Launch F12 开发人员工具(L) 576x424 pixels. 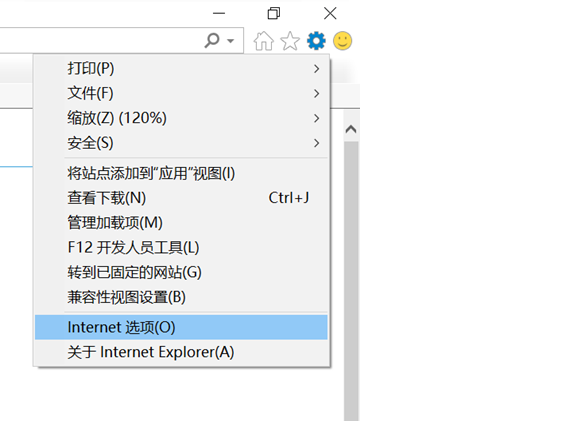coord(181,247)
